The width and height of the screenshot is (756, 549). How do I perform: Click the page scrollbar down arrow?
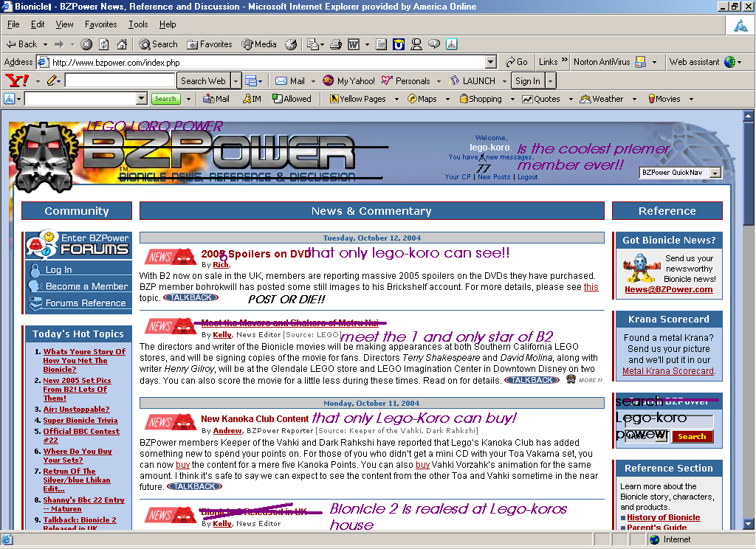749,523
